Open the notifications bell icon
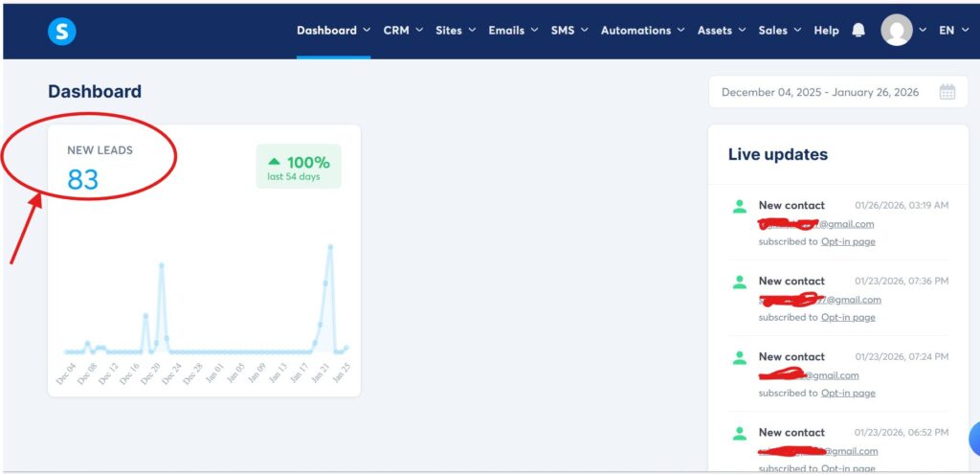Viewport: 980px width, 474px height. [x=858, y=31]
